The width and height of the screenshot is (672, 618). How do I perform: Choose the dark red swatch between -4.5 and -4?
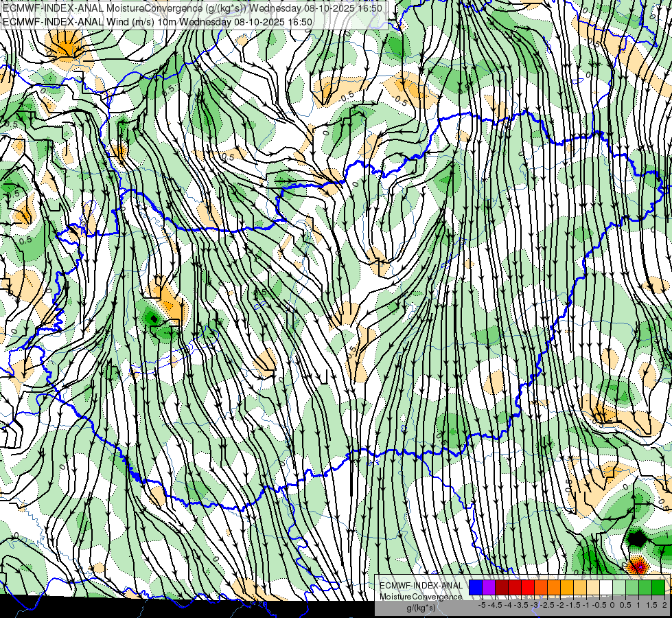click(x=502, y=587)
